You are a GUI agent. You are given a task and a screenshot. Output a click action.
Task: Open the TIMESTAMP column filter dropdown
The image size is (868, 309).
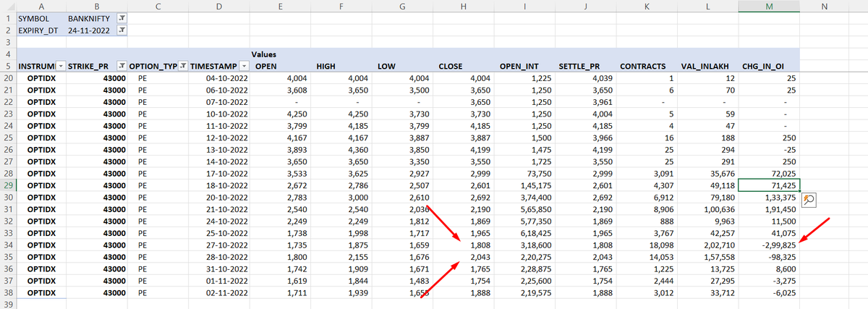click(x=243, y=66)
